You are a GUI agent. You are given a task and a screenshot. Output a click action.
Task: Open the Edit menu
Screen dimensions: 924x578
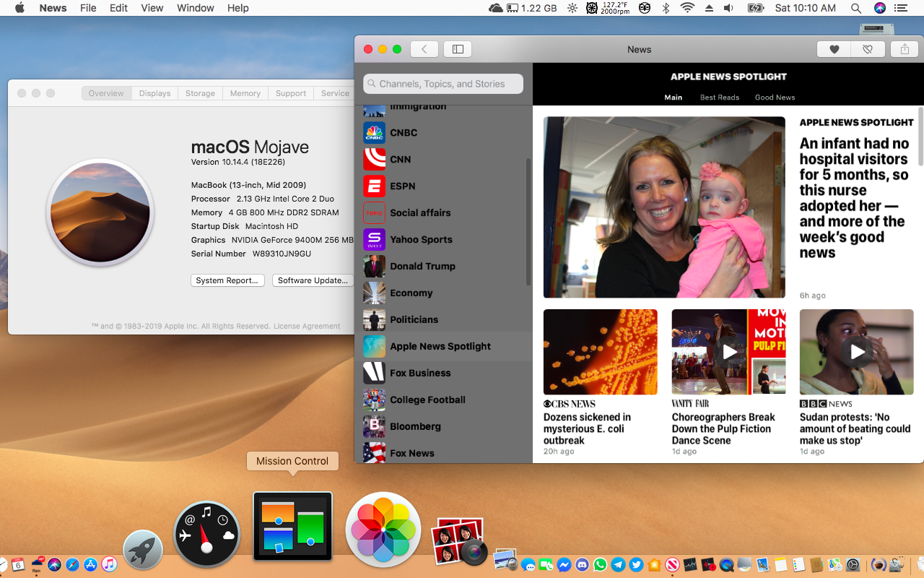click(118, 8)
